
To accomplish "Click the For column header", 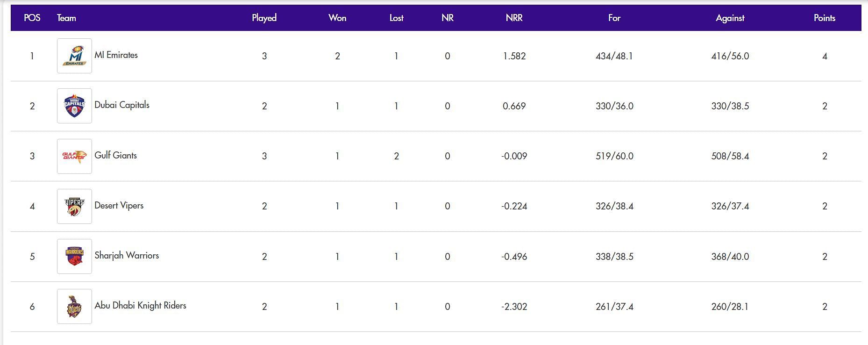I will [x=614, y=18].
